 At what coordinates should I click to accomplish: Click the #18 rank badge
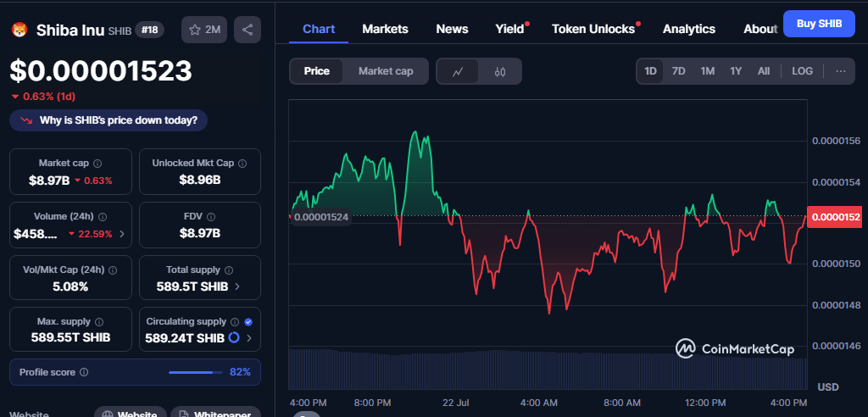[x=149, y=30]
